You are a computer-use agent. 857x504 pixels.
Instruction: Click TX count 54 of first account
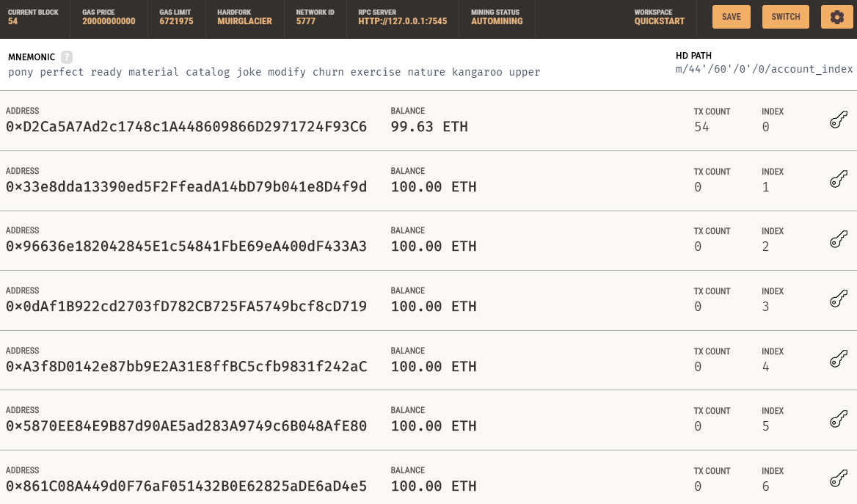click(x=701, y=128)
